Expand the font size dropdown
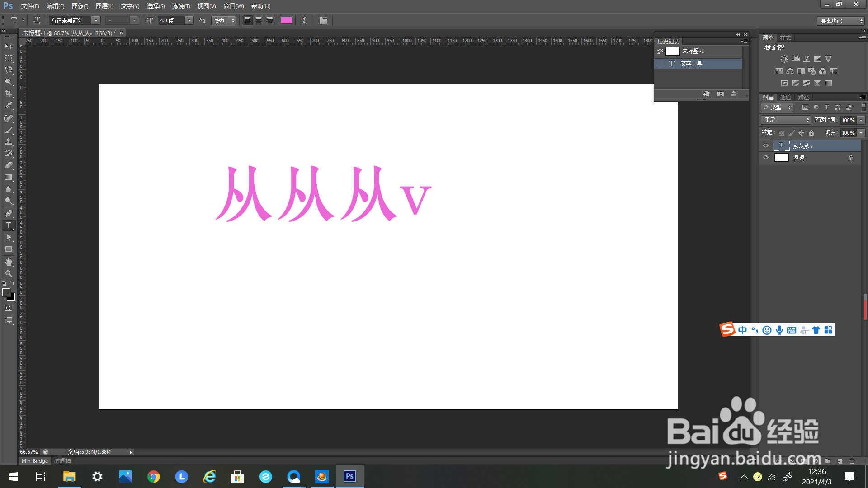 point(189,20)
